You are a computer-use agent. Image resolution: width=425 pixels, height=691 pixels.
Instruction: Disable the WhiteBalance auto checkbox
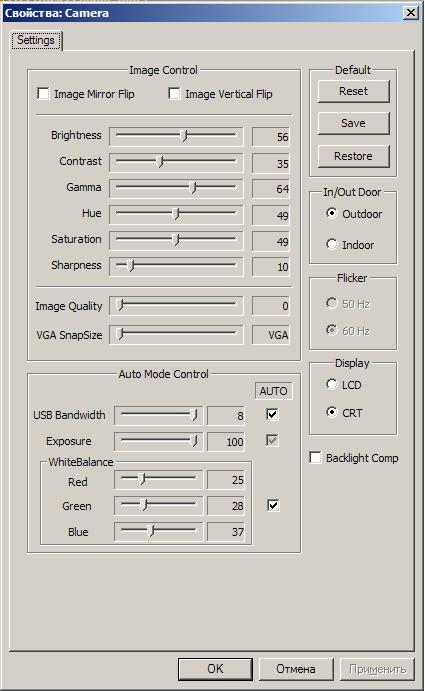coord(273,505)
